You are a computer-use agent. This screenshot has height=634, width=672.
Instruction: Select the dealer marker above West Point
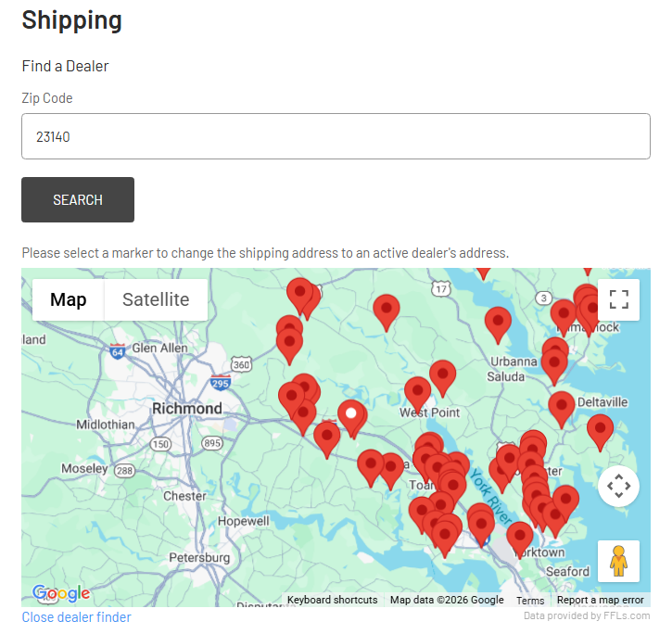coord(442,375)
